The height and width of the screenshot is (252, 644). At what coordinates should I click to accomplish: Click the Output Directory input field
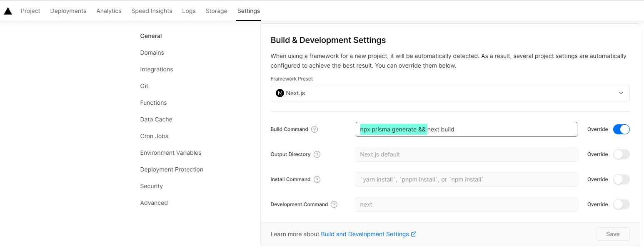(466, 154)
